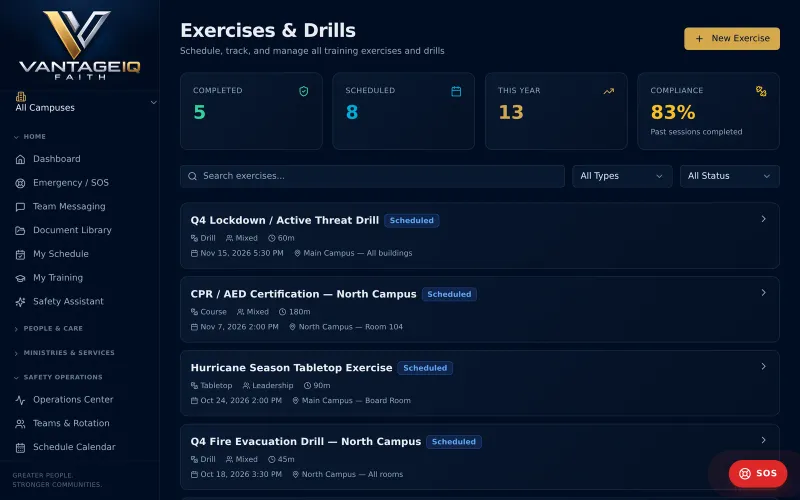
Task: Open the All Campuses selector
Action: tap(85, 102)
